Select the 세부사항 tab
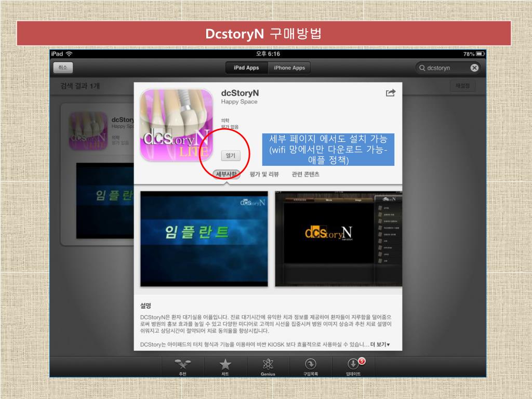Viewport: 532px width, 399px height. tap(227, 174)
